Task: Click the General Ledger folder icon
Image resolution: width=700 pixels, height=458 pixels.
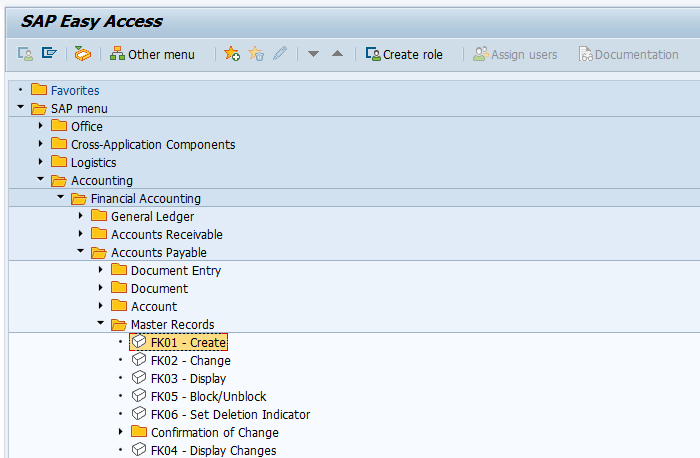Action: point(99,215)
